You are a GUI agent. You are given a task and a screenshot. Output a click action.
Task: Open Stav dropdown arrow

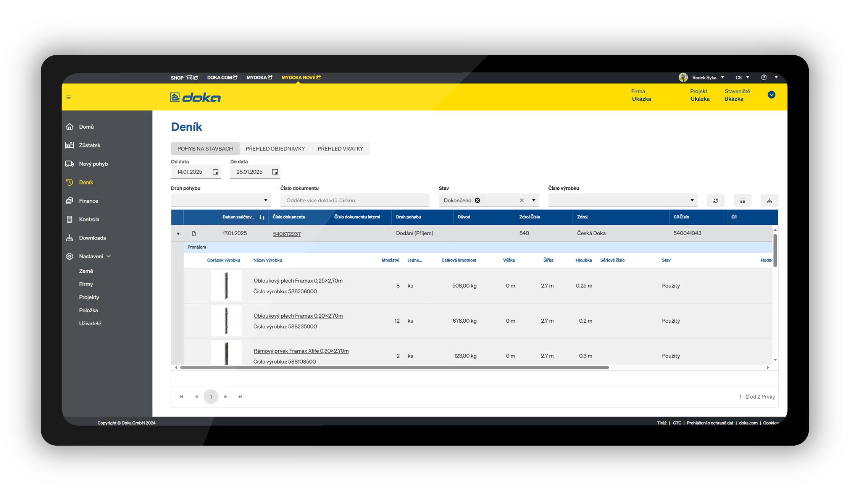click(534, 200)
